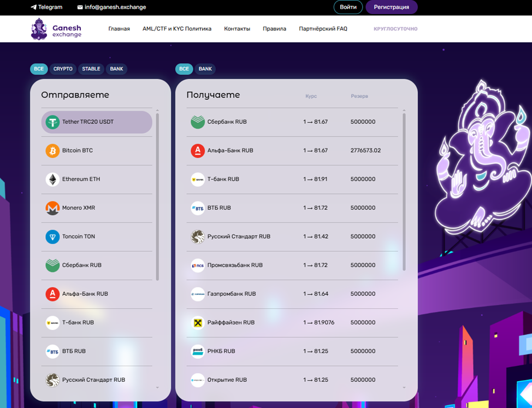This screenshot has width=532, height=408.
Task: Click reserve value 2776573.02
Action: click(x=366, y=151)
